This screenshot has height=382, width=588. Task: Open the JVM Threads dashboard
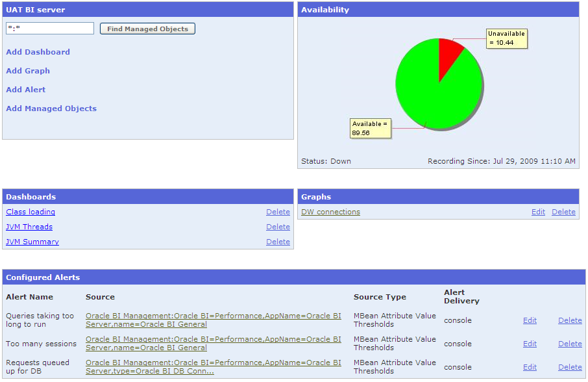29,227
